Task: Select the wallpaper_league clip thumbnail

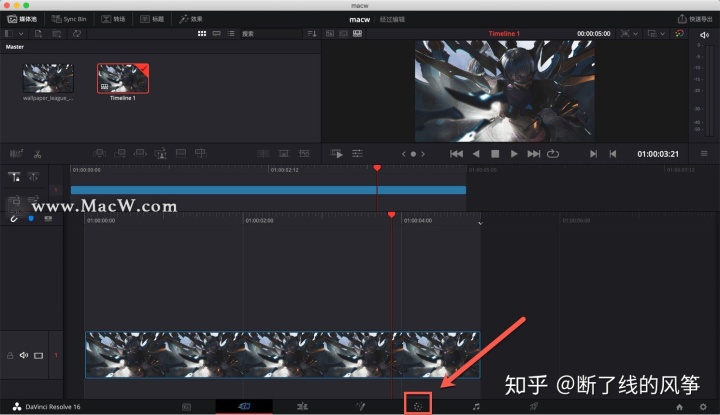Action: 48,78
